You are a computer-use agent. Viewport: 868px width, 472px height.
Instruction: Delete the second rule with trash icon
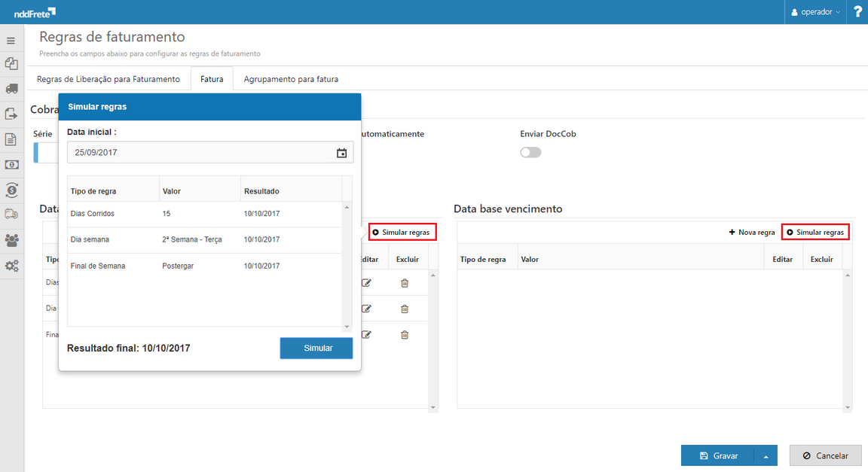point(405,309)
